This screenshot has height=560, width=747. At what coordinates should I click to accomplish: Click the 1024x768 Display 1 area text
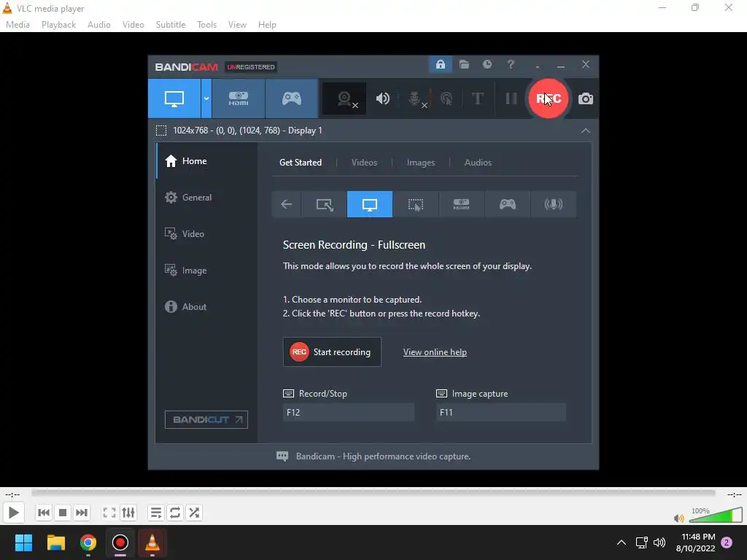point(247,131)
